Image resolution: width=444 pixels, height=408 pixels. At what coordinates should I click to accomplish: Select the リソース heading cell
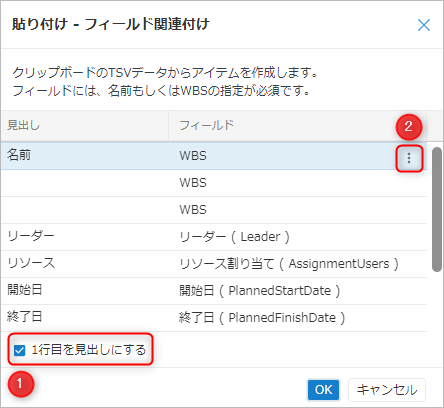click(x=85, y=264)
